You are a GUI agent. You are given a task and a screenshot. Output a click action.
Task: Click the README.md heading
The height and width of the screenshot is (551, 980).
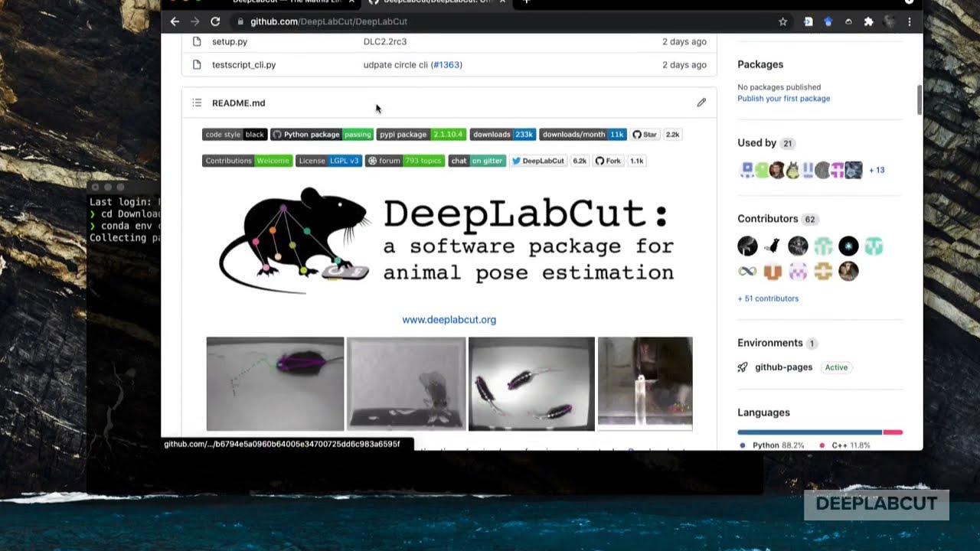tap(238, 103)
